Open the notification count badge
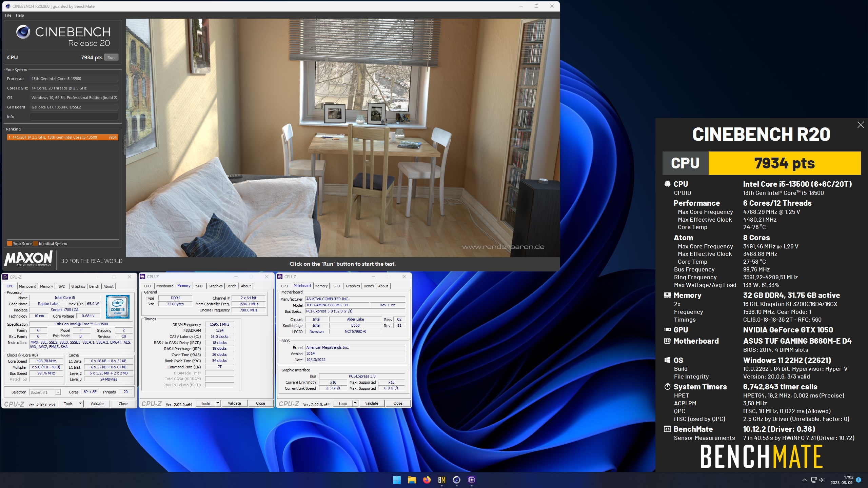This screenshot has height=488, width=868. (859, 480)
